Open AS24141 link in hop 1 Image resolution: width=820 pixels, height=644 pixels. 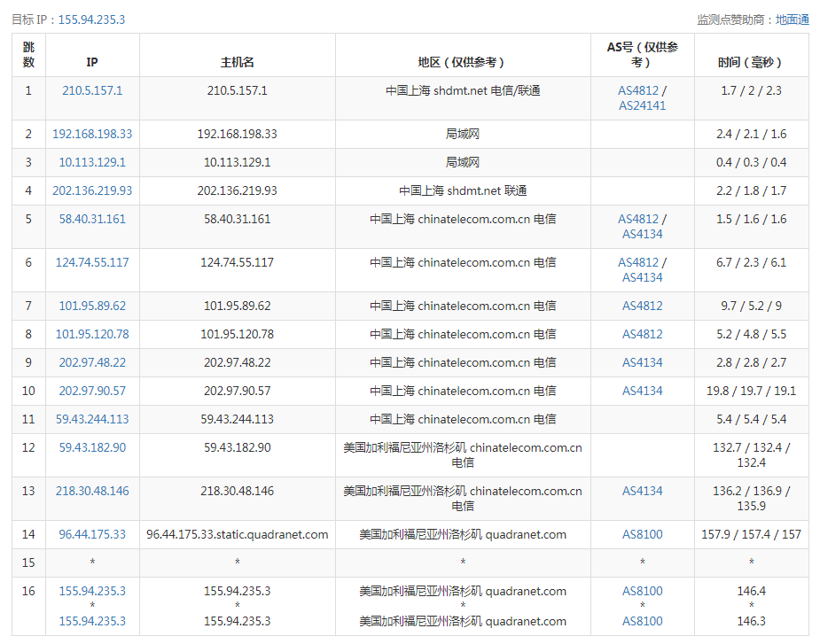click(642, 105)
